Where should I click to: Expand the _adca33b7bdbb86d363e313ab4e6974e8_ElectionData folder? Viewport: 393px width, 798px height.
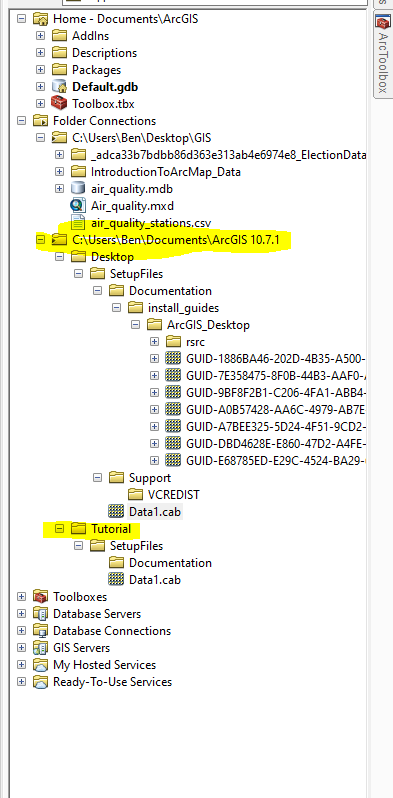tap(60, 155)
